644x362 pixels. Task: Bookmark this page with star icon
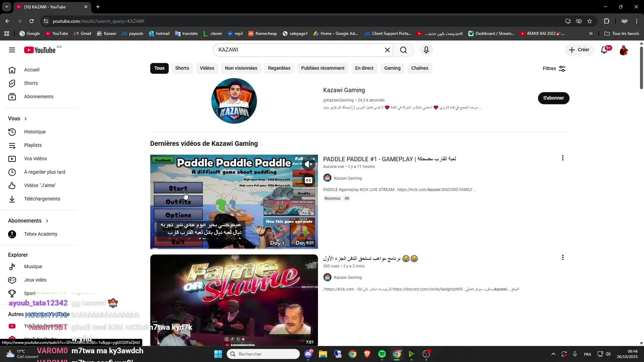point(590,21)
